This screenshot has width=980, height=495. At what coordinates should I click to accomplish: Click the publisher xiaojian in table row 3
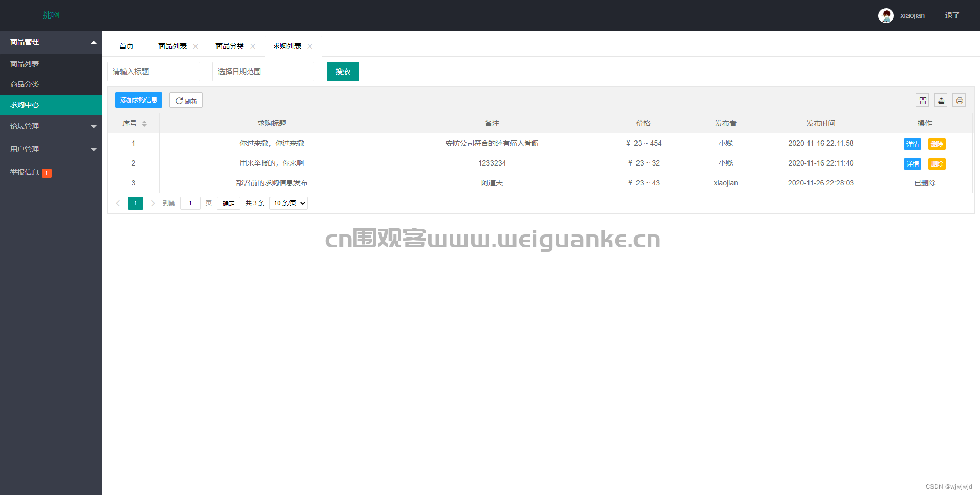(x=726, y=183)
